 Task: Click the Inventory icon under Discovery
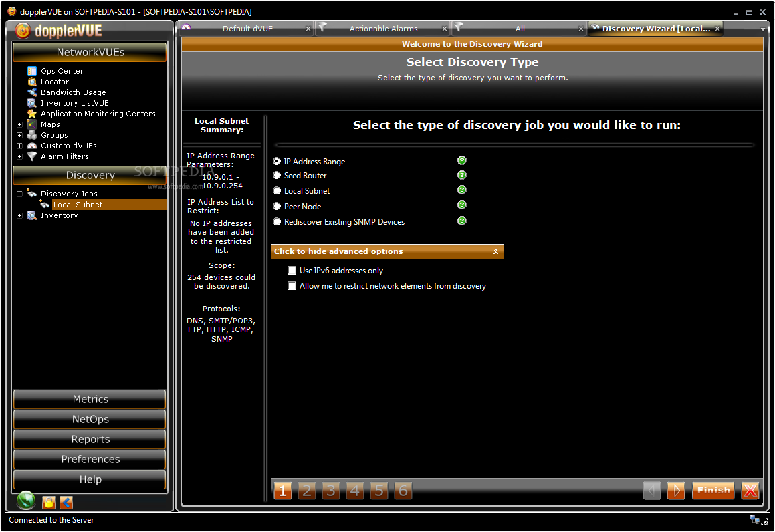click(32, 215)
